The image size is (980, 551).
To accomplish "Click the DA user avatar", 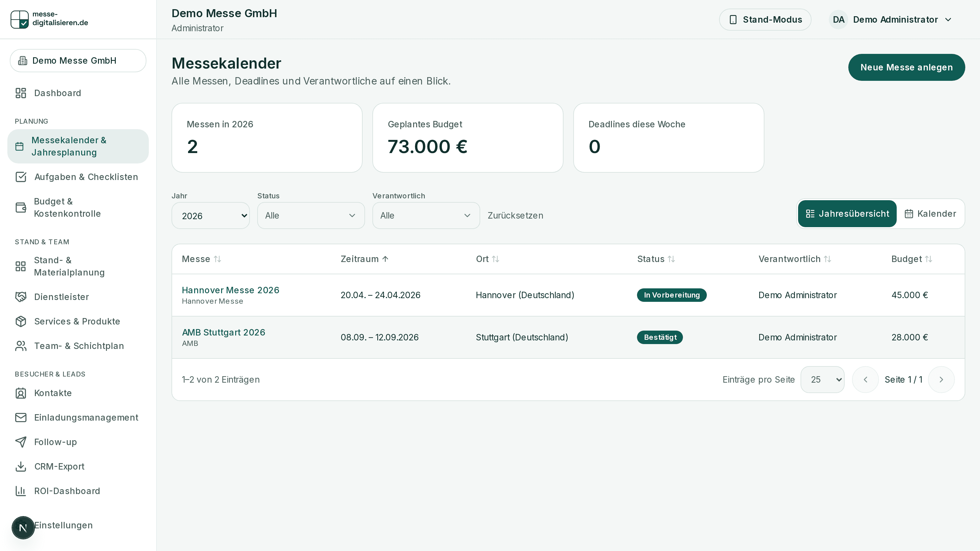I will pos(839,19).
